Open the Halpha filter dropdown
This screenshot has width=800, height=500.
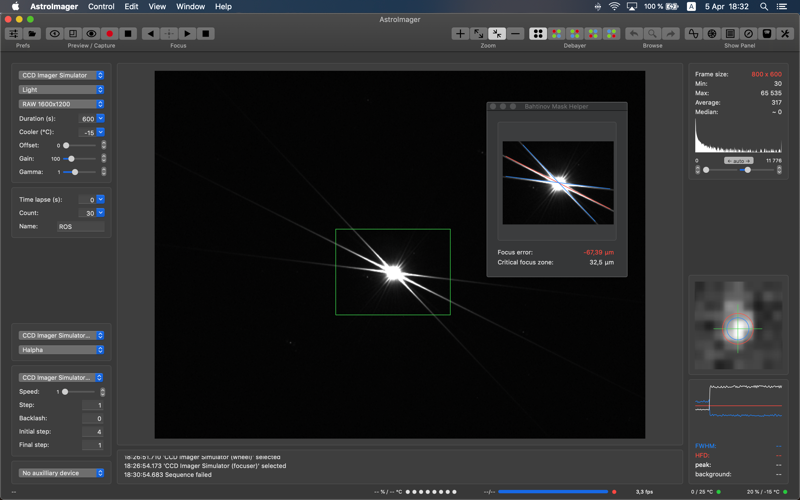(x=61, y=349)
